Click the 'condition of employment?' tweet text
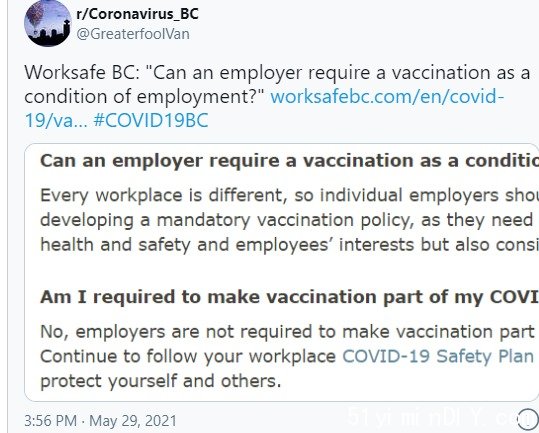Screen dimensions: 539x433 point(144,97)
